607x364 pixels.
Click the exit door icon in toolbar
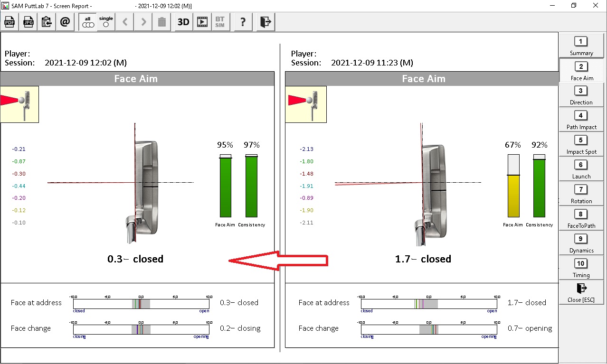coord(266,22)
